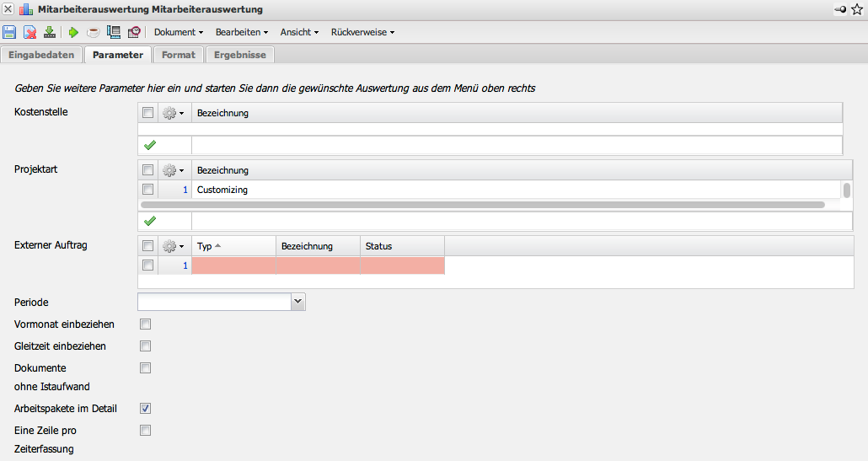Image resolution: width=868 pixels, height=461 pixels.
Task: Click the favorite star icon at top right
Action: pos(857,9)
